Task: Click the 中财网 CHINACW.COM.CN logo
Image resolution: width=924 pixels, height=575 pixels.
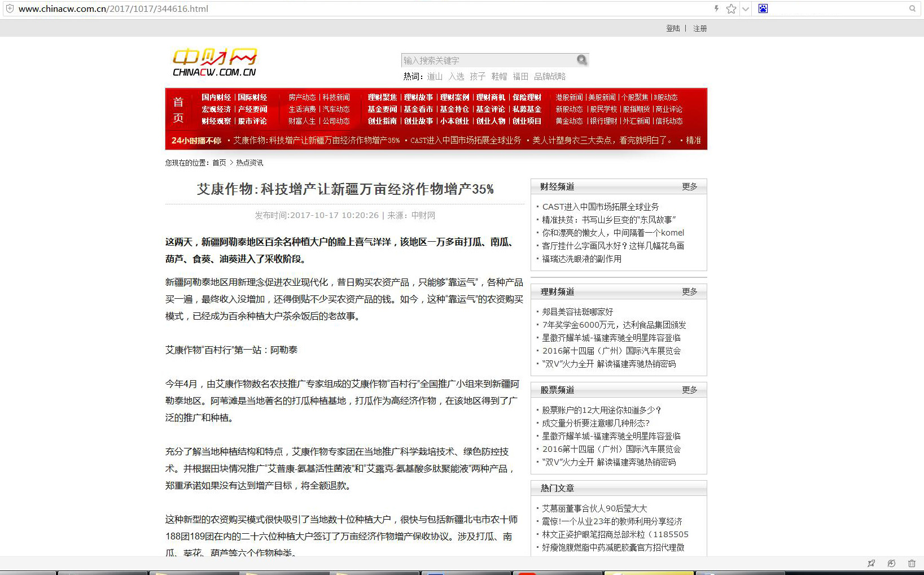Action: (214, 62)
